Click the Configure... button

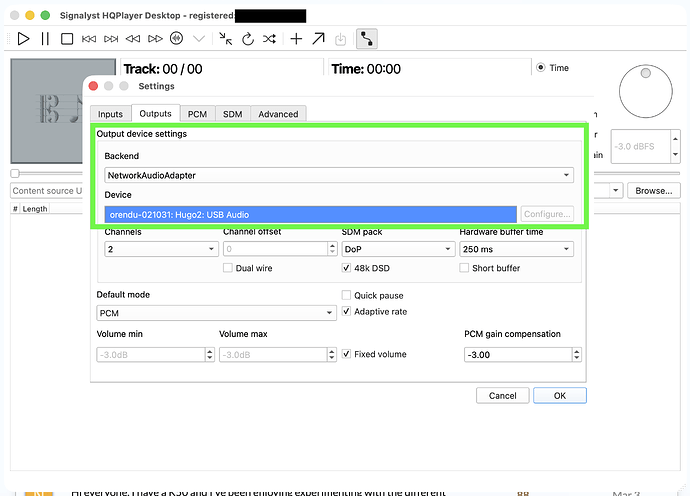click(547, 214)
